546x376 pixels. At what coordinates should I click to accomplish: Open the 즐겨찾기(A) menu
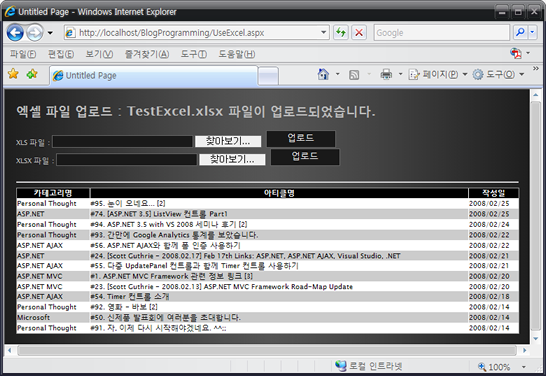tap(147, 54)
